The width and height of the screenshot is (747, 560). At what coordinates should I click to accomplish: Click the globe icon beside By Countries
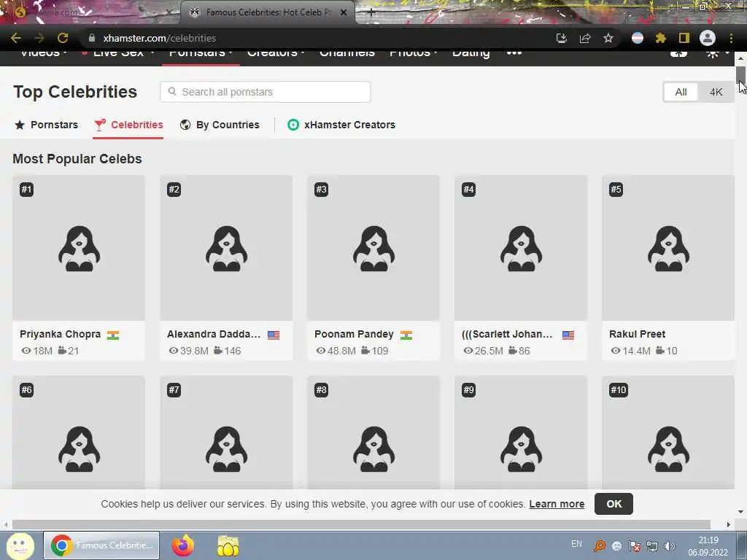tap(185, 125)
